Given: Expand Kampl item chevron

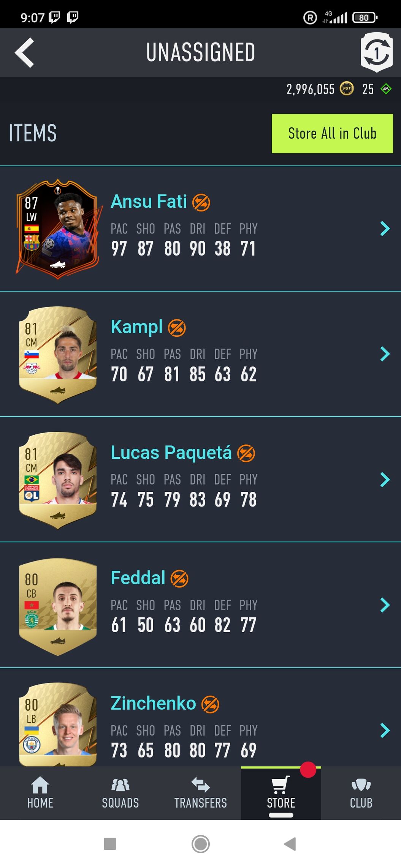Looking at the screenshot, I should pyautogui.click(x=385, y=354).
